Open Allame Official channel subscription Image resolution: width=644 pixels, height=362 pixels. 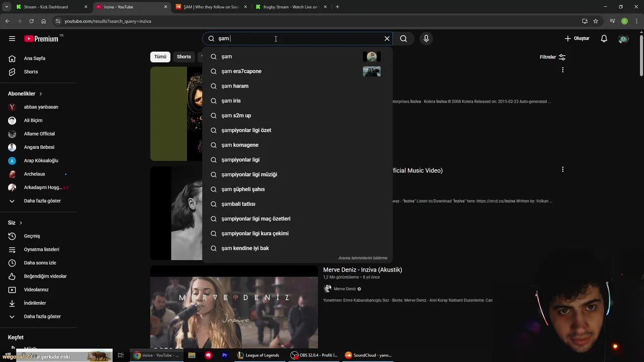[x=39, y=134]
